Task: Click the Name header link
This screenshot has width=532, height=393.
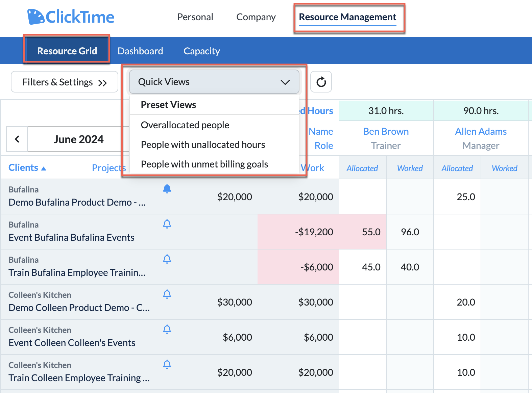Action: coord(321,131)
